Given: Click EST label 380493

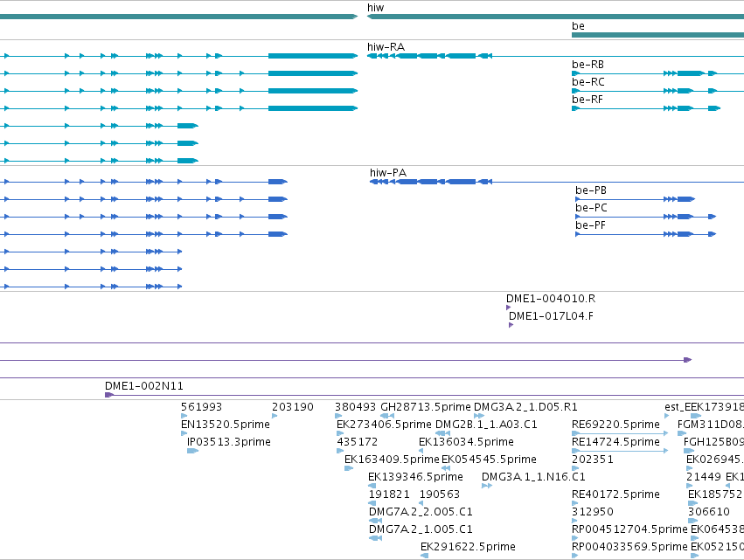Looking at the screenshot, I should 356,407.
